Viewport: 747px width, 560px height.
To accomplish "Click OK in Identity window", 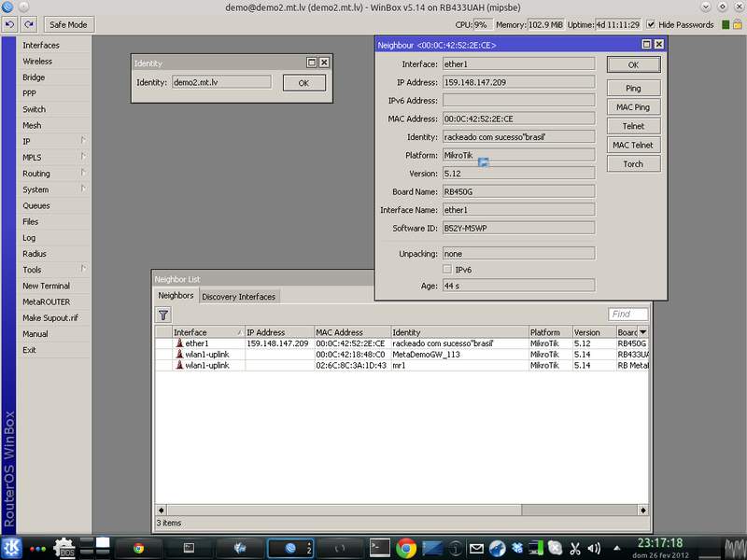I will (x=304, y=83).
